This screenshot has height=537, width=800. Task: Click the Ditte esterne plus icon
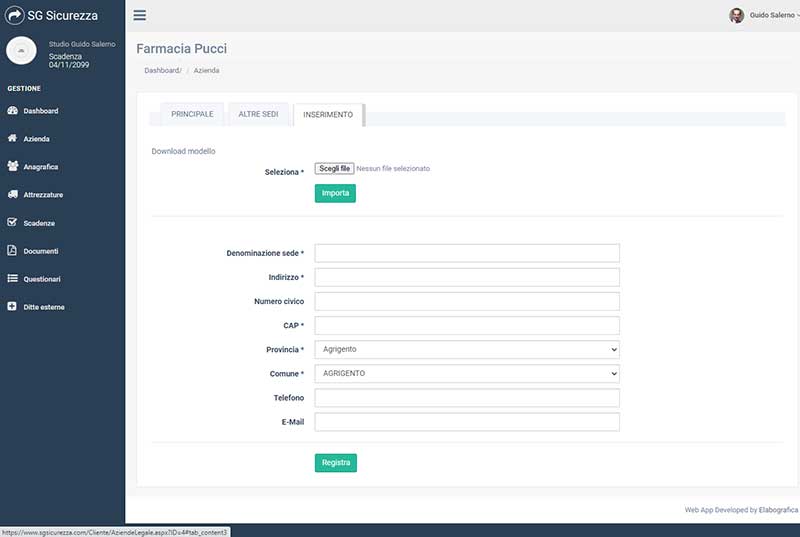[x=12, y=306]
